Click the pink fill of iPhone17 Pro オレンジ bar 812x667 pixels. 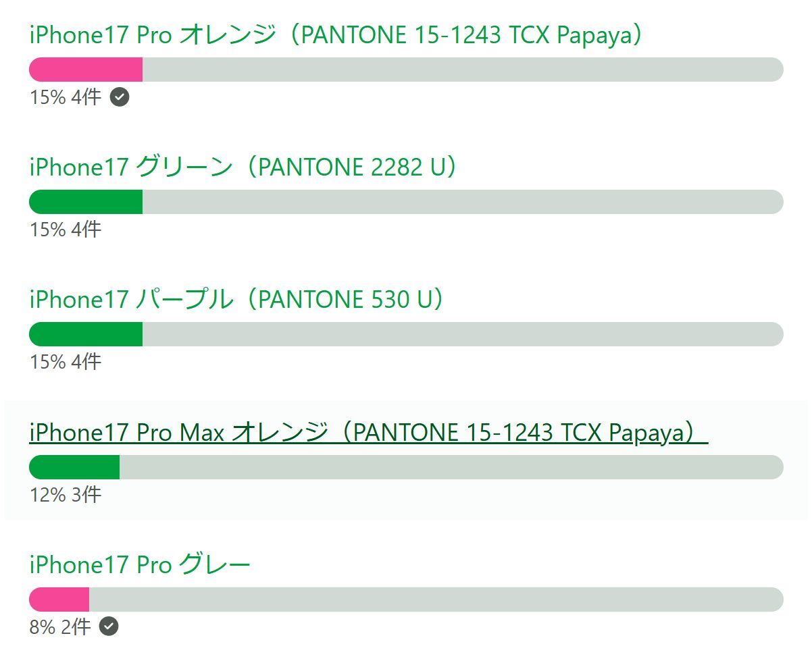pyautogui.click(x=86, y=70)
